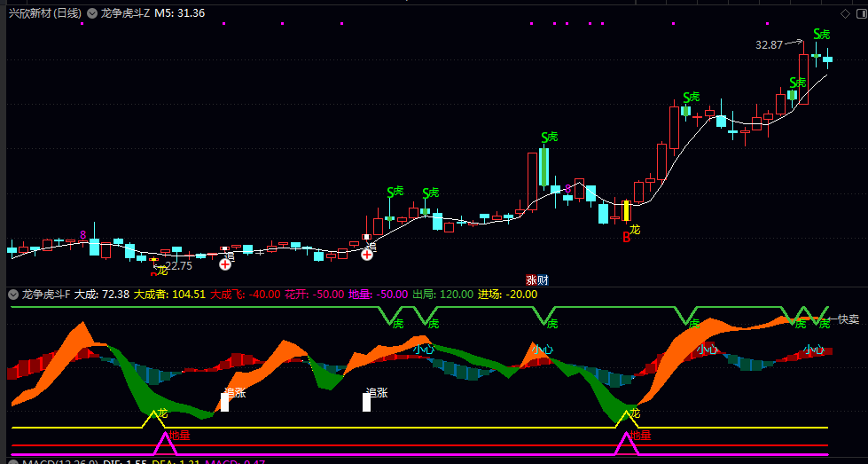Click the red B buy signal marker
The height and width of the screenshot is (464, 868).
(625, 237)
